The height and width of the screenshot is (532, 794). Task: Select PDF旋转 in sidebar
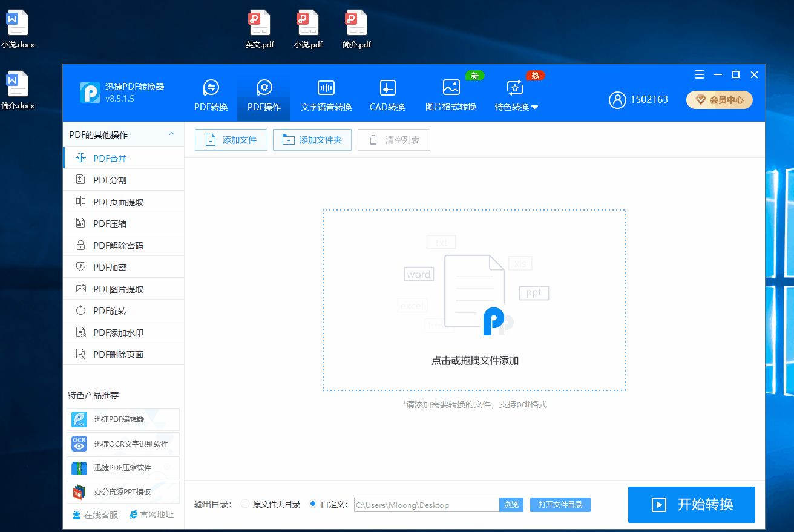click(123, 310)
